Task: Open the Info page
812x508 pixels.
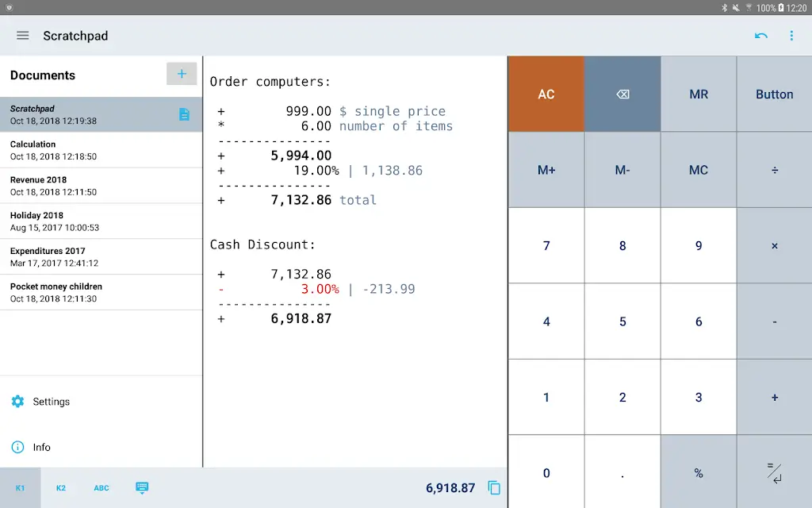Action: point(41,447)
